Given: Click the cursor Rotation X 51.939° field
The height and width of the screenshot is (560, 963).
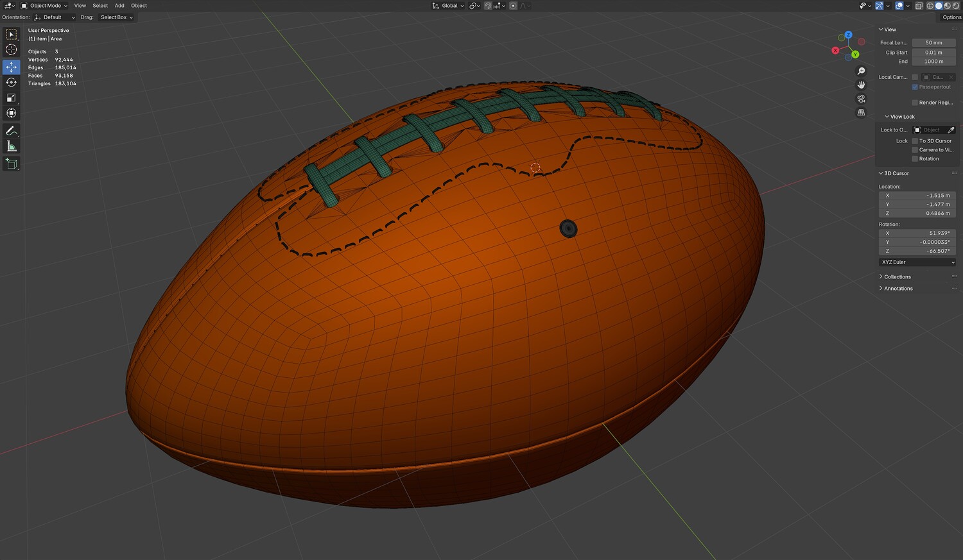Looking at the screenshot, I should (x=917, y=233).
